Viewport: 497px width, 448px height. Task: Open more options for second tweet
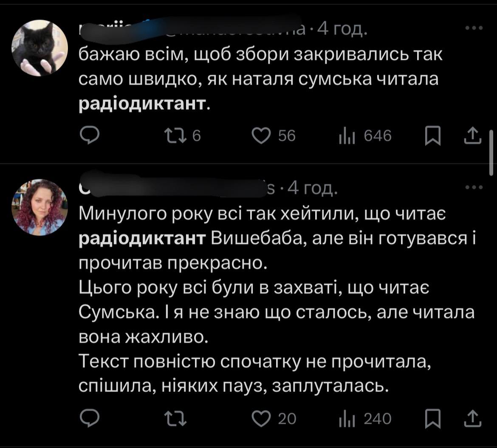(x=474, y=188)
